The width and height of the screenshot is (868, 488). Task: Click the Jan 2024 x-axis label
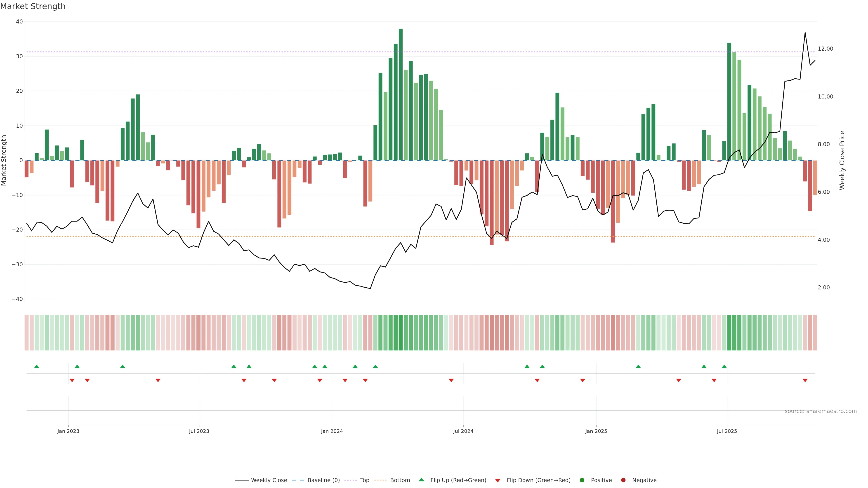click(332, 431)
